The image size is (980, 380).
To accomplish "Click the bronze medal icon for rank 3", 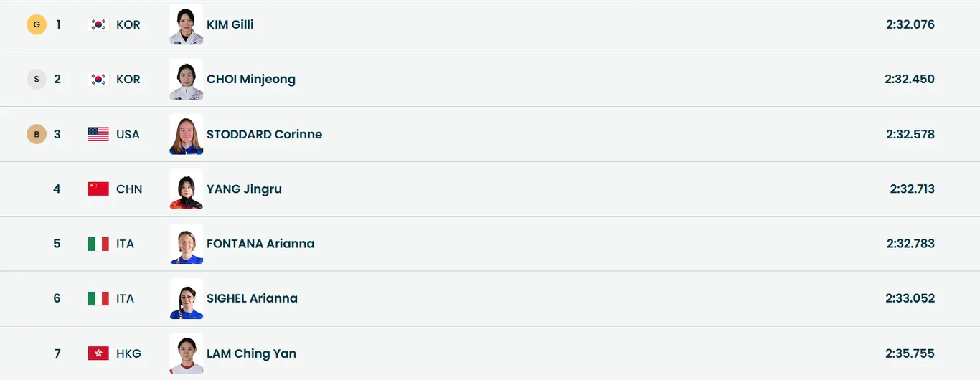I will click(37, 134).
